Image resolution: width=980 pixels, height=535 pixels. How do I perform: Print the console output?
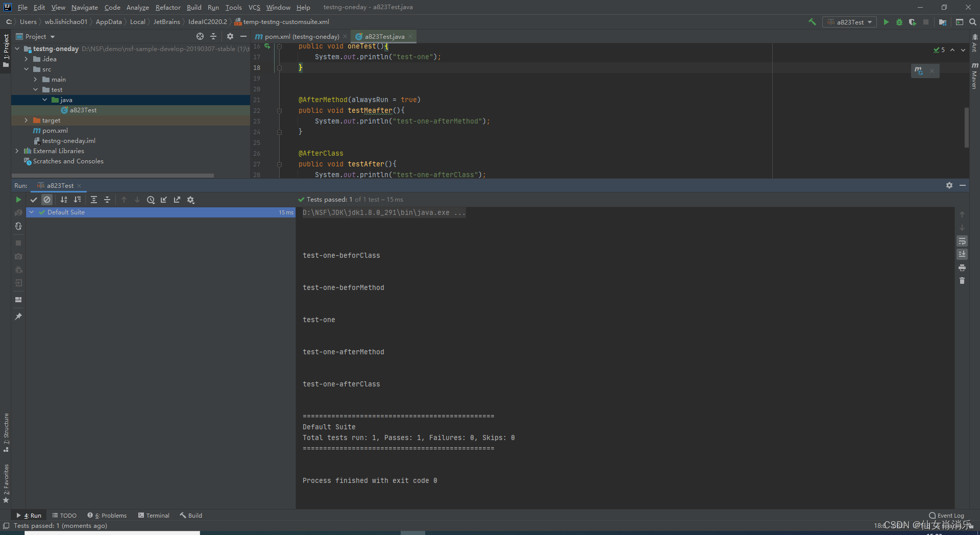[x=962, y=267]
